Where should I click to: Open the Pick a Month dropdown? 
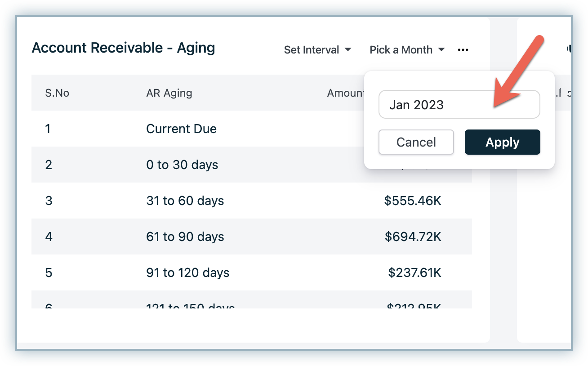(407, 50)
